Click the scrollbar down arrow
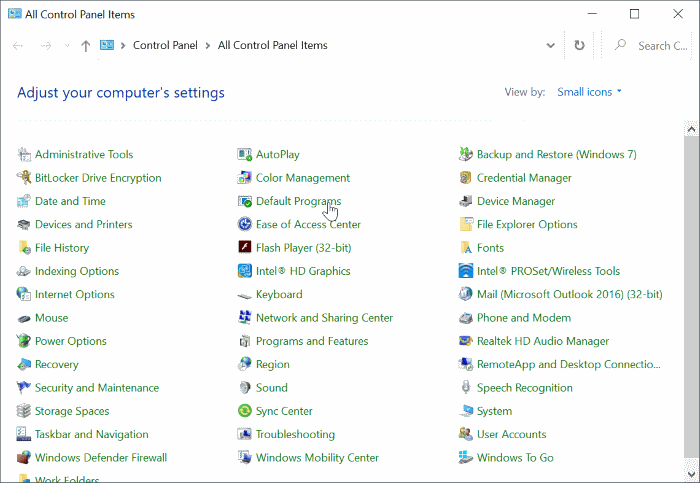The width and height of the screenshot is (700, 483). [x=692, y=474]
